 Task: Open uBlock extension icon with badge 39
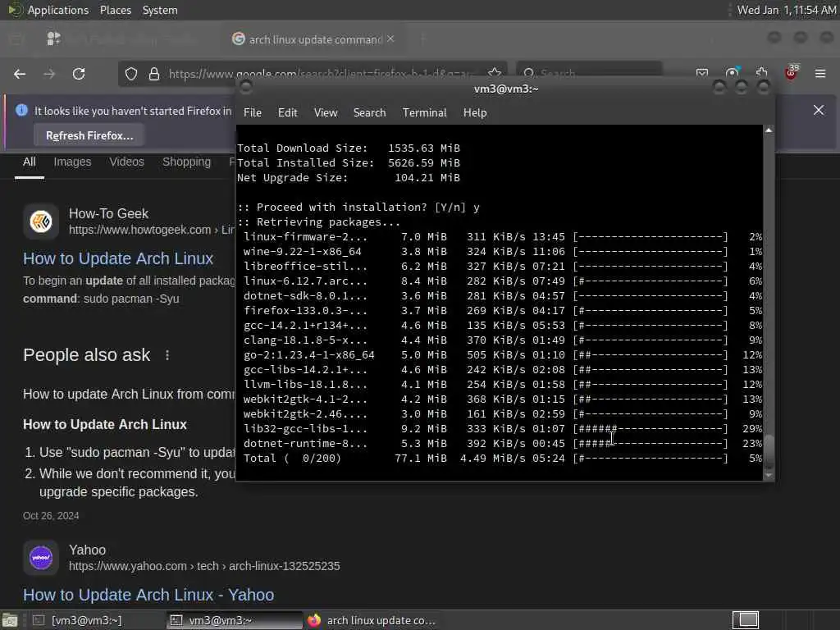792,73
